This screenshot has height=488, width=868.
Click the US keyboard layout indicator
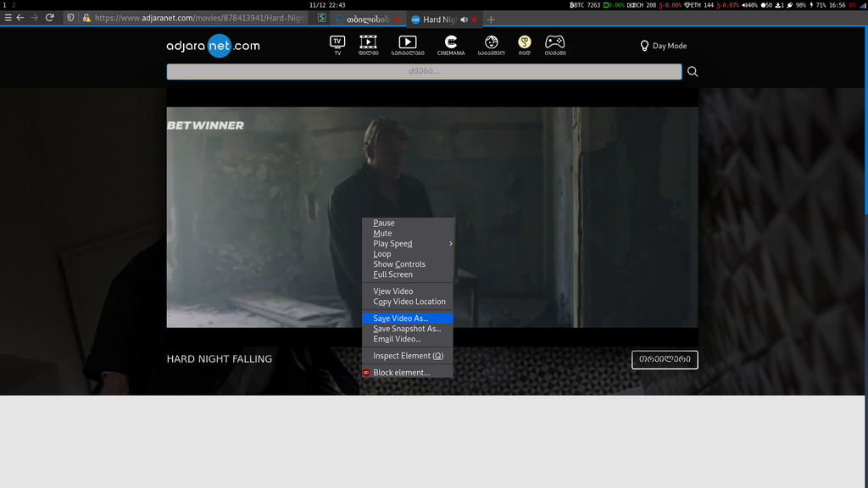[852, 5]
